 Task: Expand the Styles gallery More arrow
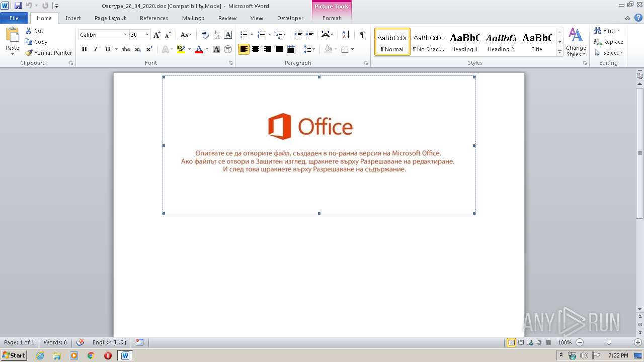(x=559, y=52)
